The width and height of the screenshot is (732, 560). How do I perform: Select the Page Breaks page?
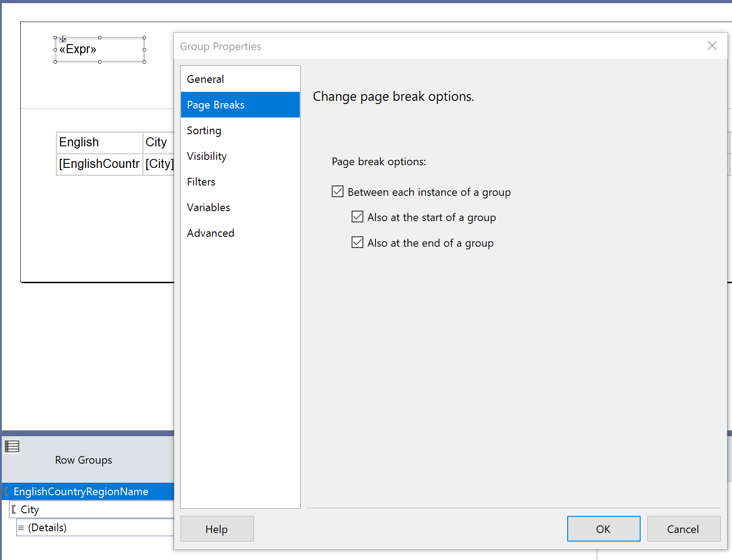240,105
